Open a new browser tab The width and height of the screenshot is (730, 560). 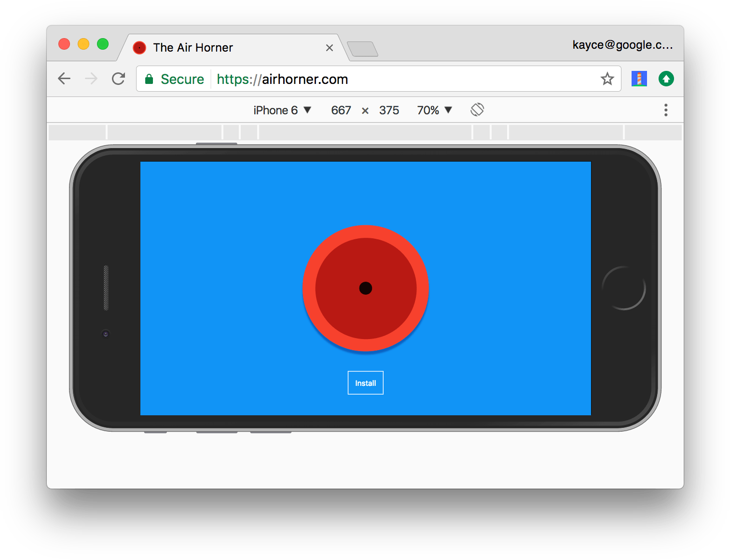363,49
